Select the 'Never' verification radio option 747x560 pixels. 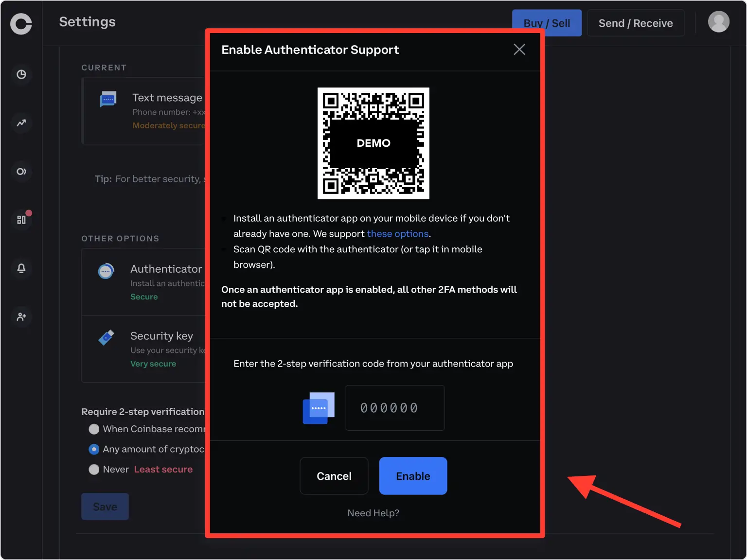pos(94,470)
